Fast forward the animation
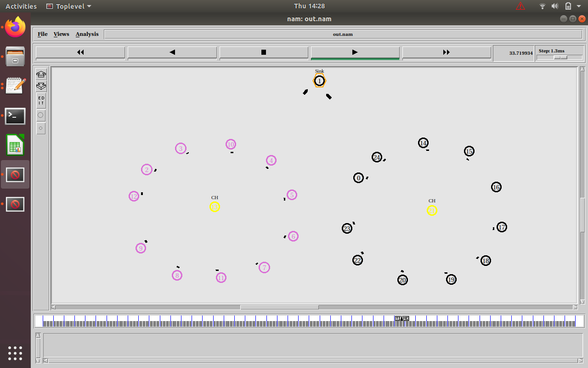The height and width of the screenshot is (368, 588). [x=447, y=52]
